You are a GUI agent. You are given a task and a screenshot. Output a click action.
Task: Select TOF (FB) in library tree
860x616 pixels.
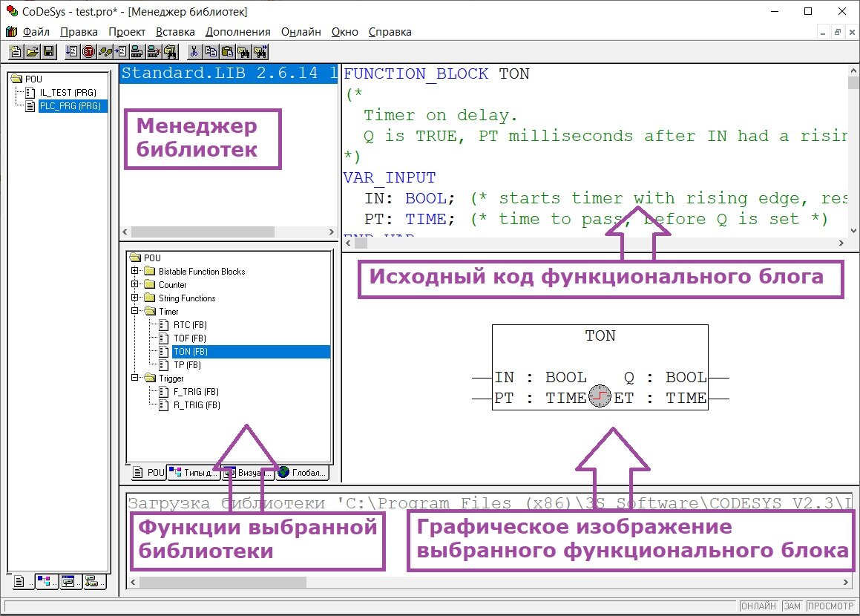pos(190,338)
